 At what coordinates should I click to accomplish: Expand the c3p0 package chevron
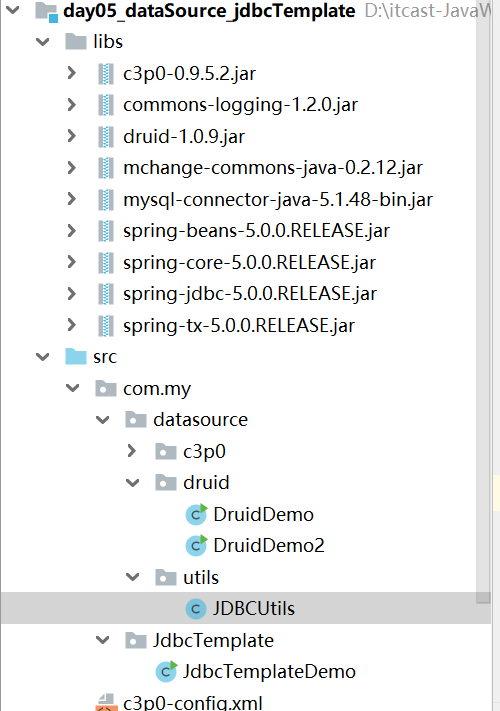[132, 451]
